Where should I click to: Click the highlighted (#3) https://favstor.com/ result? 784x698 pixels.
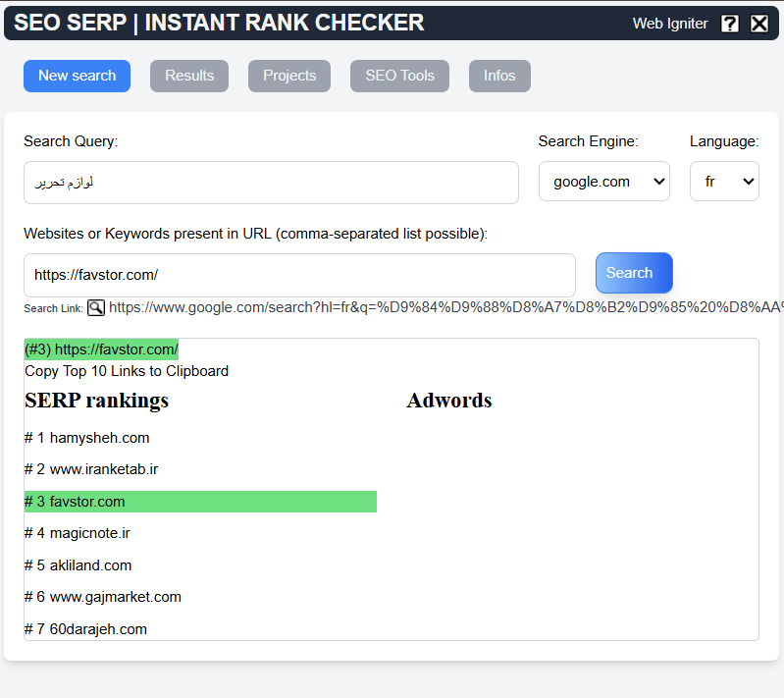click(101, 349)
